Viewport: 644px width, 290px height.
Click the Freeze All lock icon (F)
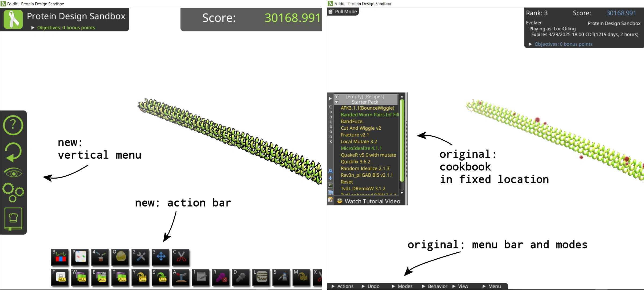click(60, 277)
